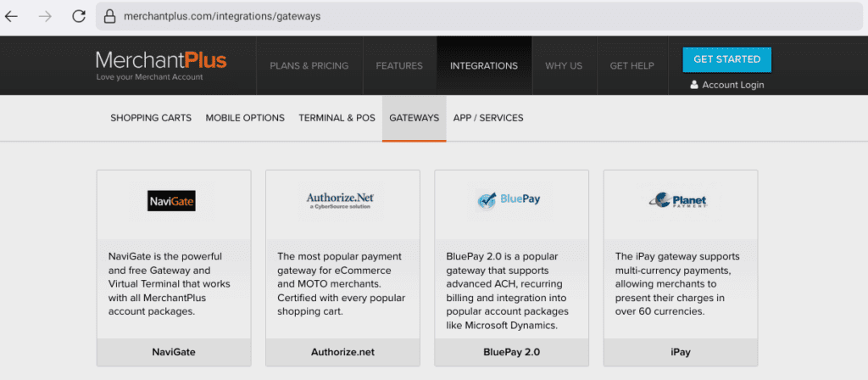Image resolution: width=868 pixels, height=380 pixels.
Task: Click the browser forward arrow
Action: [46, 16]
